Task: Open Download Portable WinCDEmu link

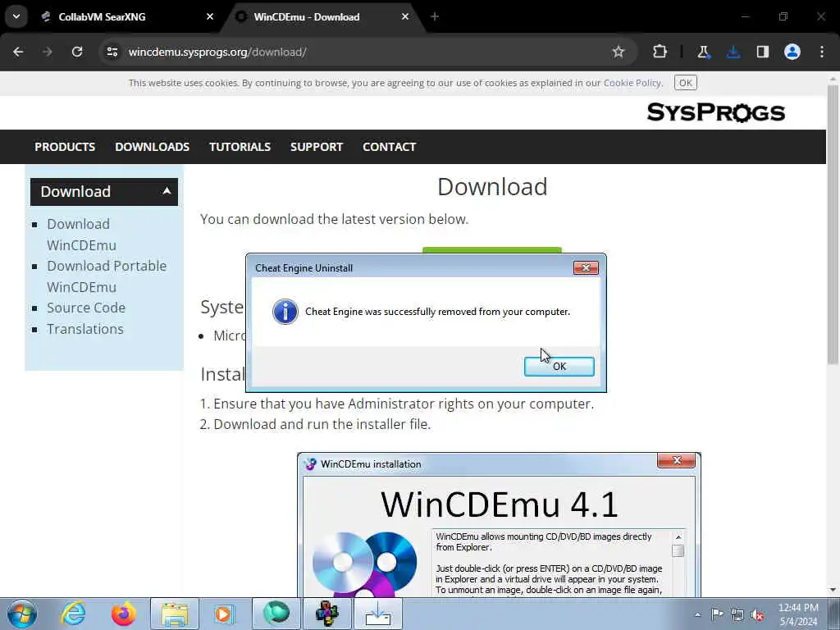Action: (107, 276)
